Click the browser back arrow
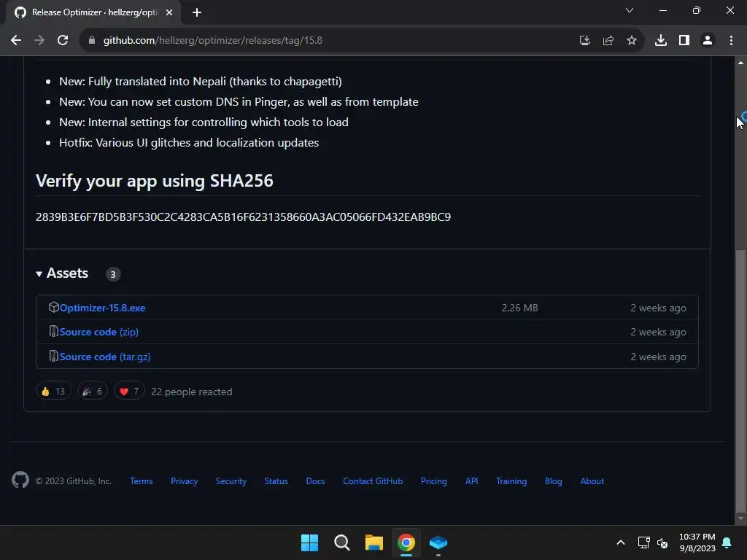The width and height of the screenshot is (747, 560). click(16, 41)
